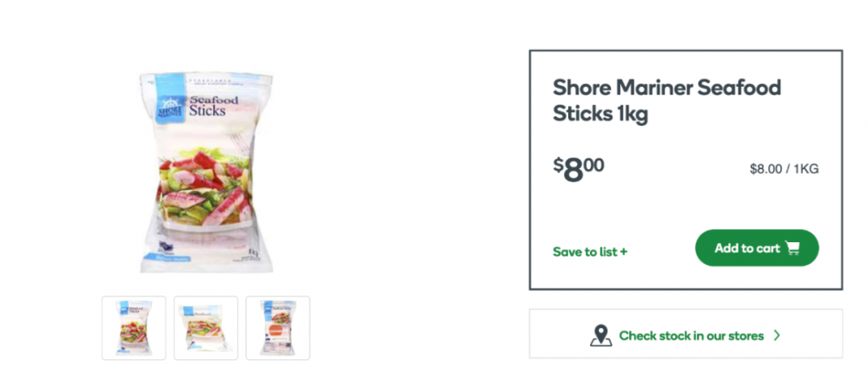Click the shopping cart icon
868x381 pixels.
click(792, 248)
